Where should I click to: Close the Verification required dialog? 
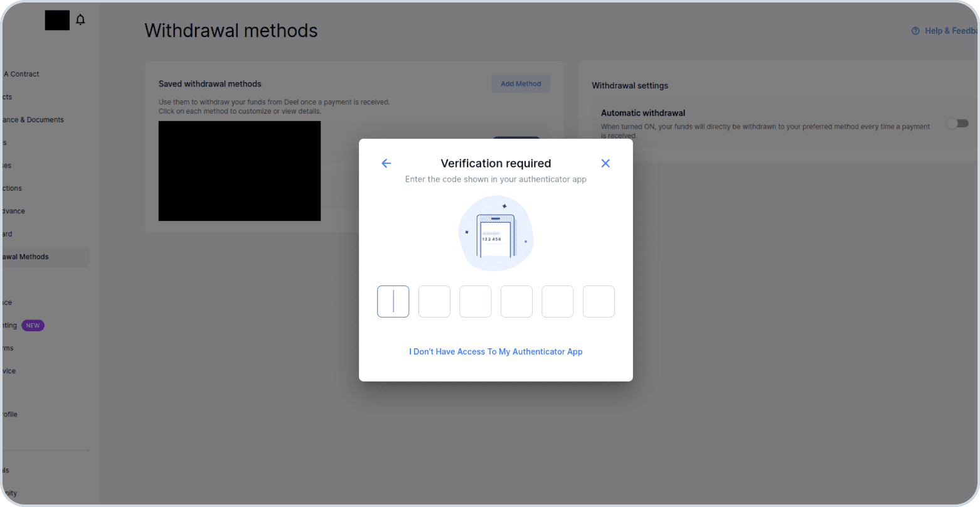[x=605, y=163]
